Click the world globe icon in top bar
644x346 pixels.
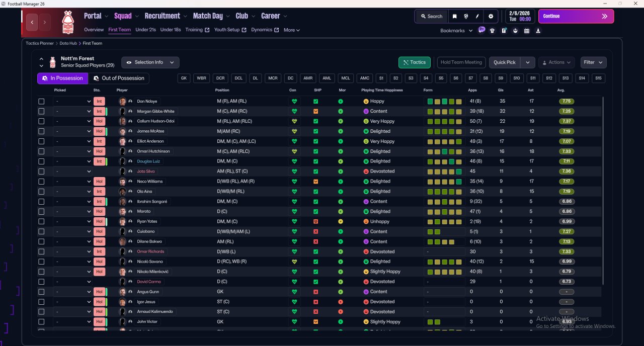tap(466, 16)
